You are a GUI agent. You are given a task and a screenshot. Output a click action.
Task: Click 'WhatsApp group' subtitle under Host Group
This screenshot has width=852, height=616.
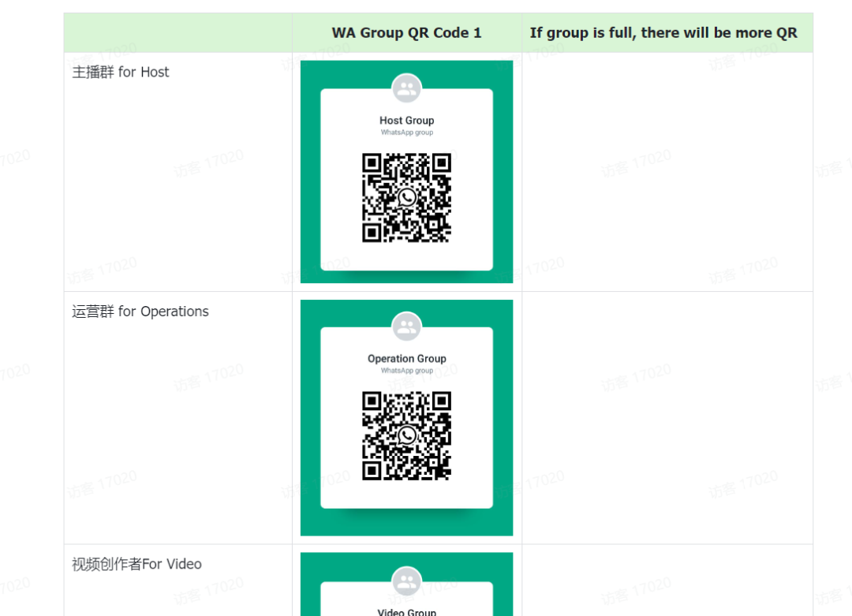(406, 133)
